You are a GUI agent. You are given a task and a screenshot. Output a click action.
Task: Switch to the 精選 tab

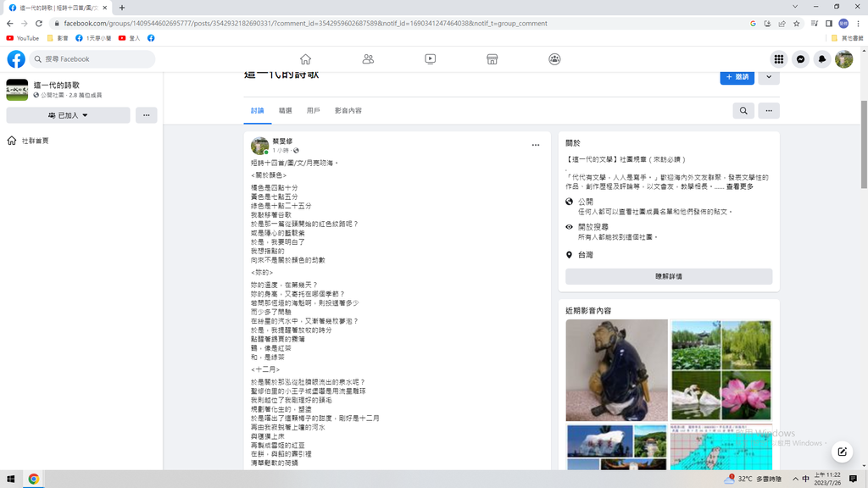coord(286,111)
